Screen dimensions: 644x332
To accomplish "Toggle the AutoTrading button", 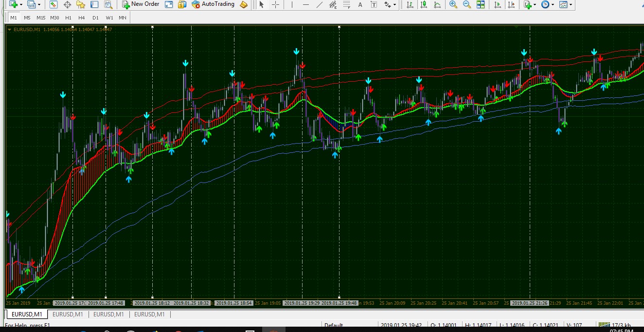I will (x=213, y=4).
